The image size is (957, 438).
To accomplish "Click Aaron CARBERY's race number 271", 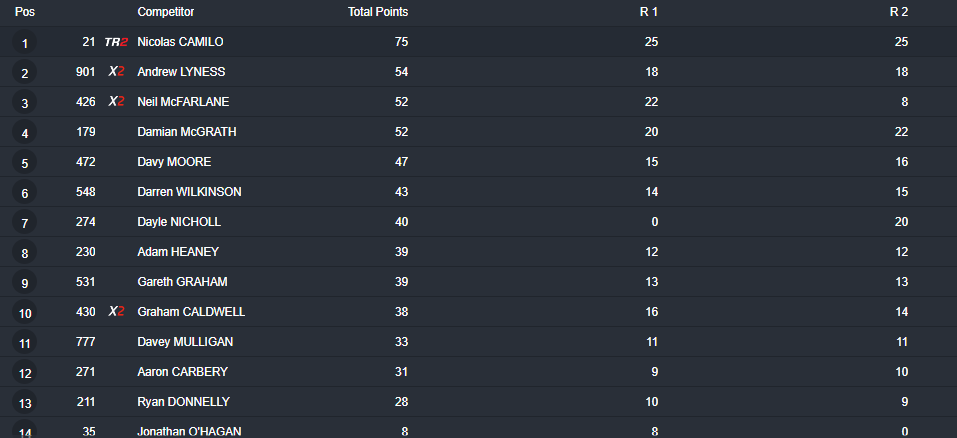I will pos(85,372).
